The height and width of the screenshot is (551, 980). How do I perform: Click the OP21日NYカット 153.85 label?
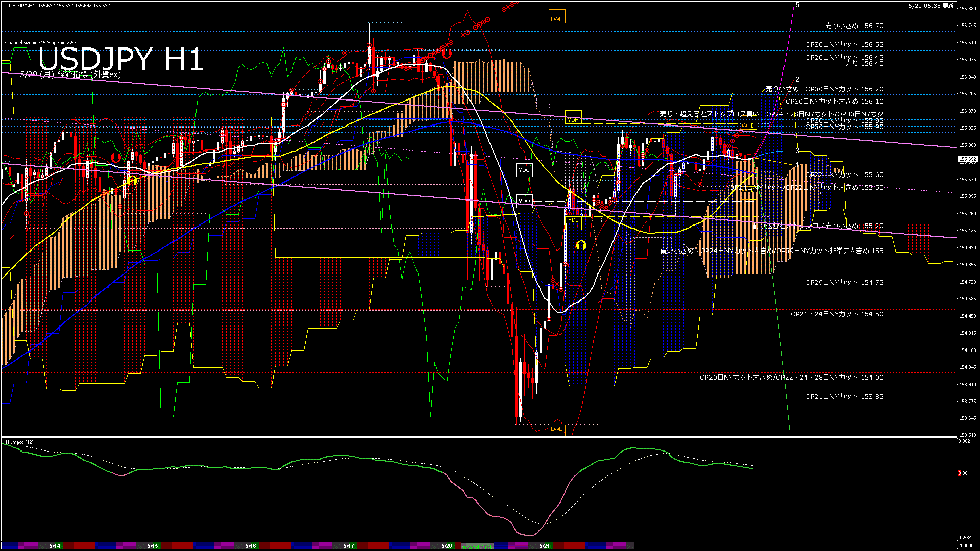tap(844, 396)
